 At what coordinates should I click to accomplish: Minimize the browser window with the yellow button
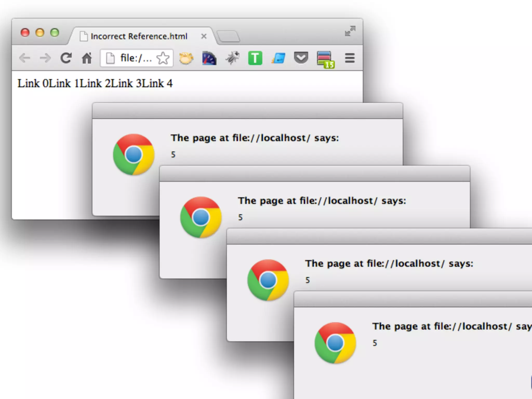pos(40,33)
